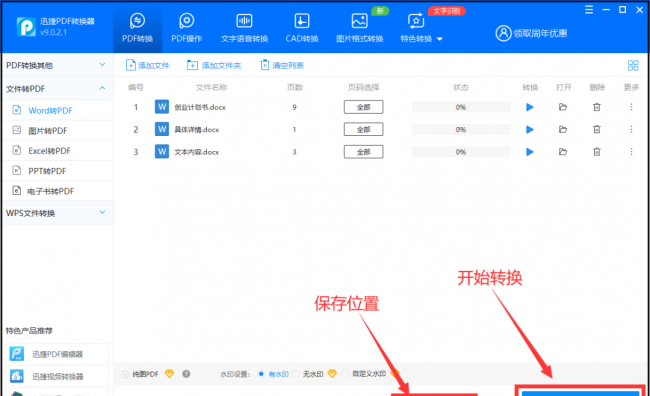650x396 pixels.
Task: Open more options for 创业计划书.docx
Action: tap(631, 107)
